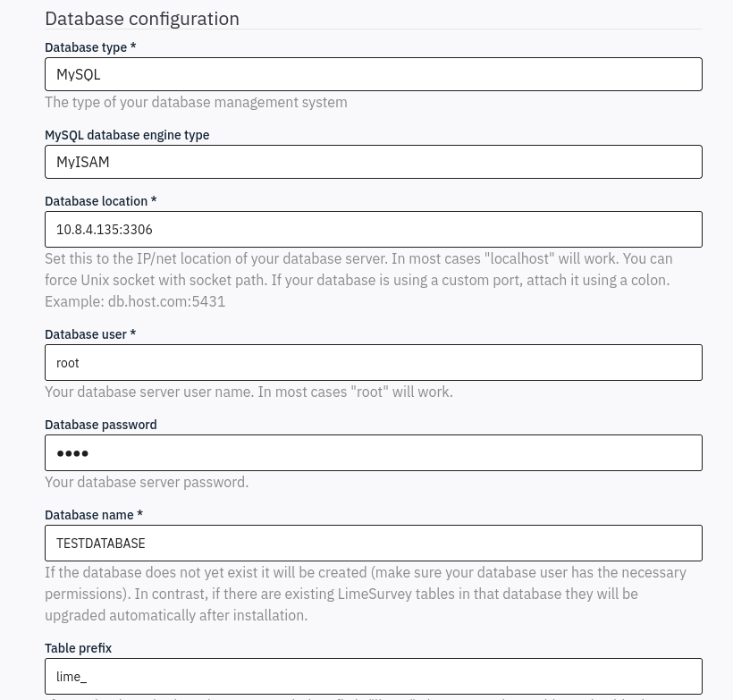Screen dimensions: 733x700
Task: Open the Database type dropdown showing MySQL
Action: coord(374,74)
